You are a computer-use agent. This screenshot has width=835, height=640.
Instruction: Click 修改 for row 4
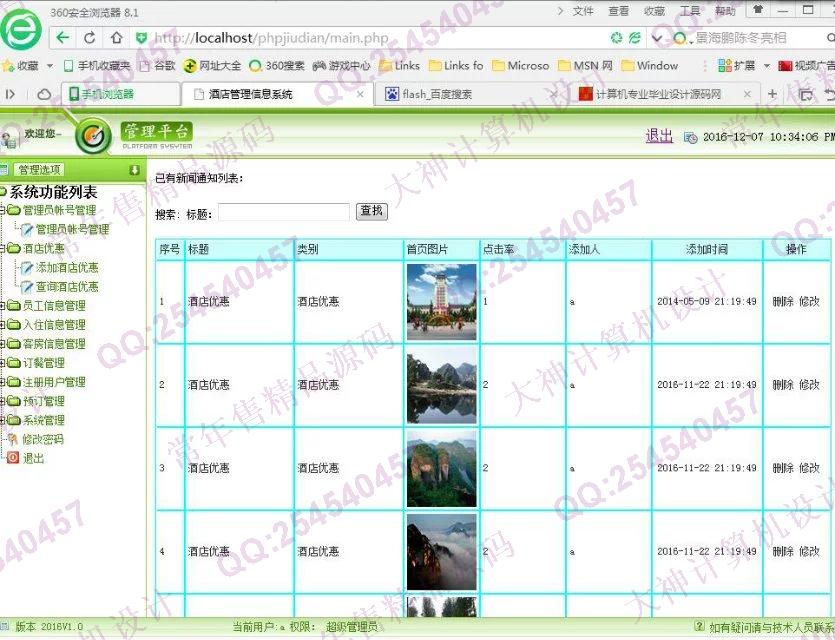(x=809, y=552)
